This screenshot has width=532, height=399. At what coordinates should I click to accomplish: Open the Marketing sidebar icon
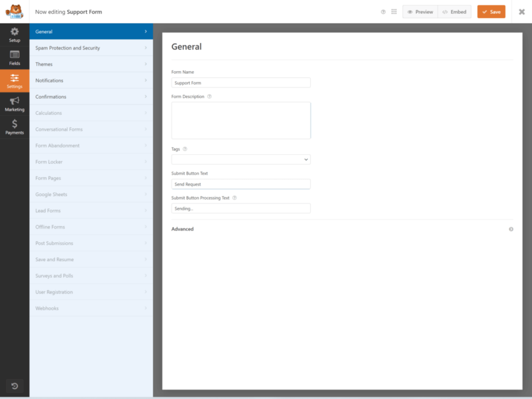coord(15,104)
